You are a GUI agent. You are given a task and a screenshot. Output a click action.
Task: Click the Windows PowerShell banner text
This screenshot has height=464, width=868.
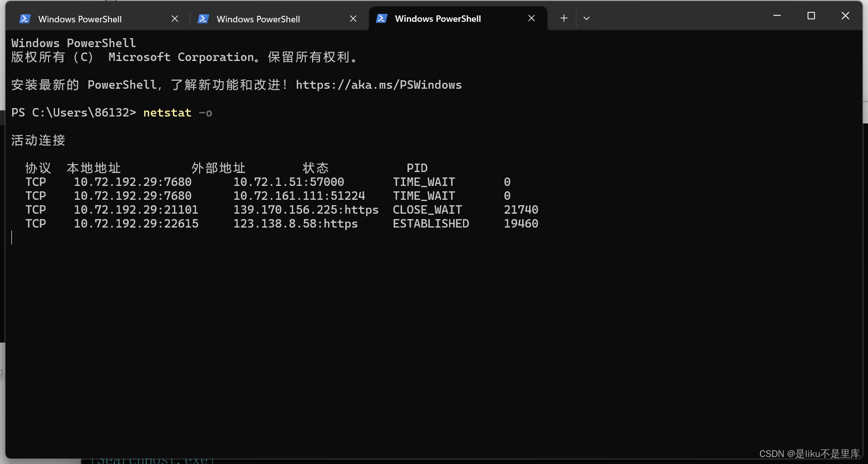[x=74, y=43]
